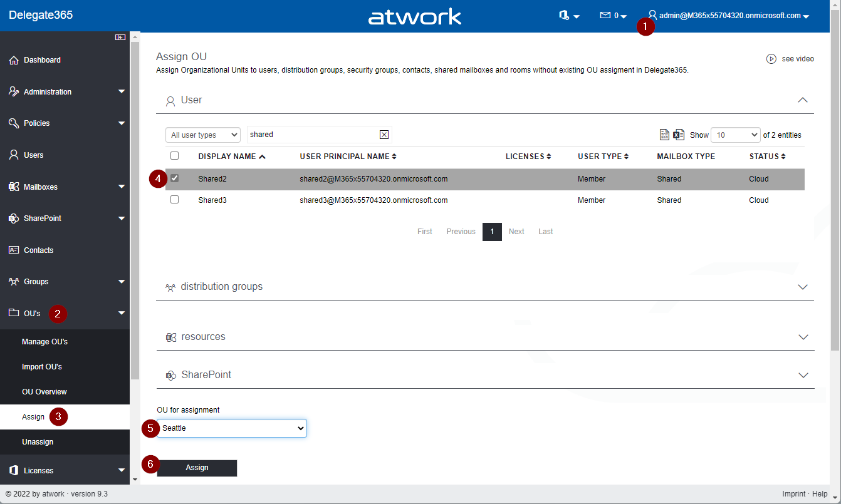This screenshot has height=504, width=841.
Task: Open the Imprint link in footer
Action: point(793,494)
